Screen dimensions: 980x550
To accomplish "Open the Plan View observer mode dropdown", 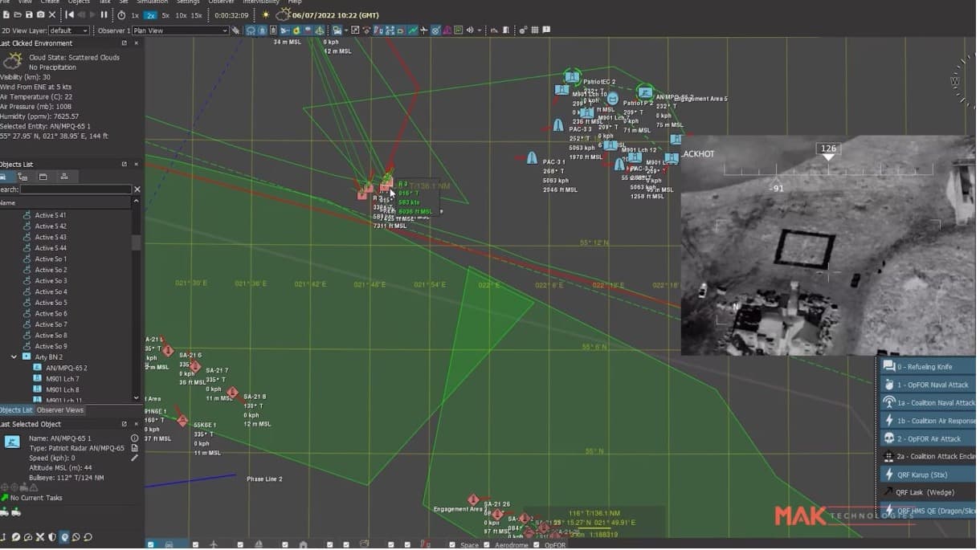I will click(x=181, y=31).
